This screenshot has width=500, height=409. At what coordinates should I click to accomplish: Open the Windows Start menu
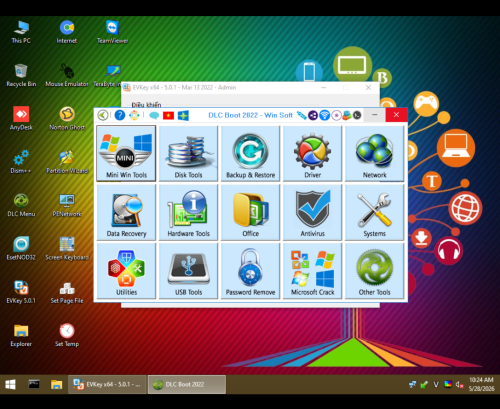10,385
